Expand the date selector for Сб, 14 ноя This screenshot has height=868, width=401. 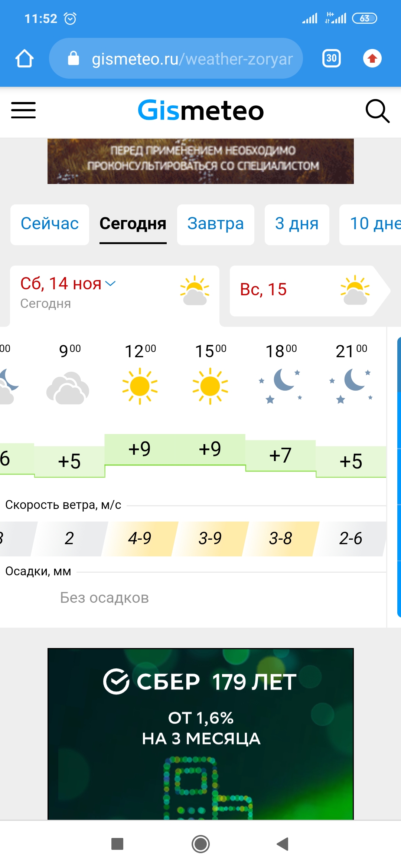pos(111,284)
